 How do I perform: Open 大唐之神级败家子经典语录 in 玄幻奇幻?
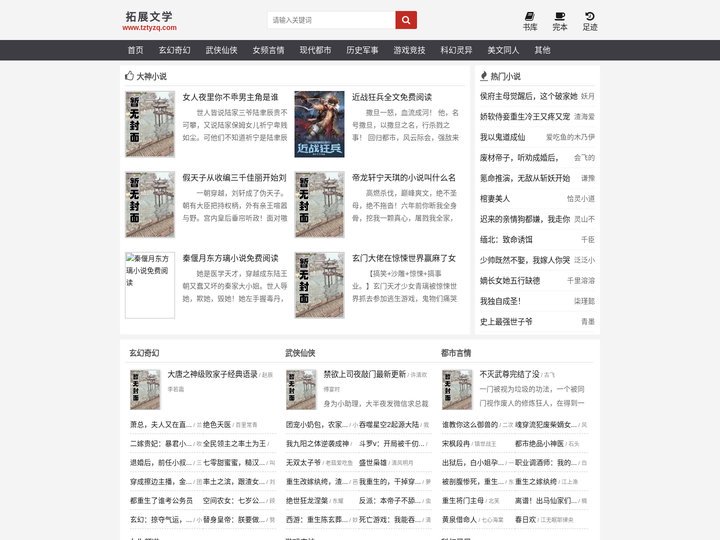[x=213, y=374]
